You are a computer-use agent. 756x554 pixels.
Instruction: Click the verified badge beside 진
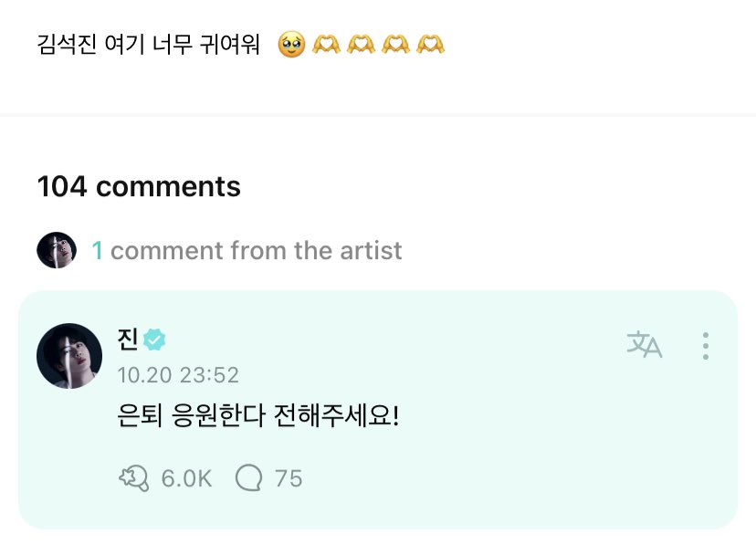coord(155,340)
